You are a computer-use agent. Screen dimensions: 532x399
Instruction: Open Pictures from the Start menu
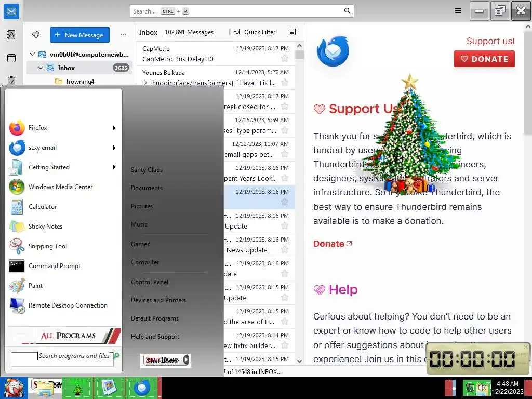(x=142, y=206)
